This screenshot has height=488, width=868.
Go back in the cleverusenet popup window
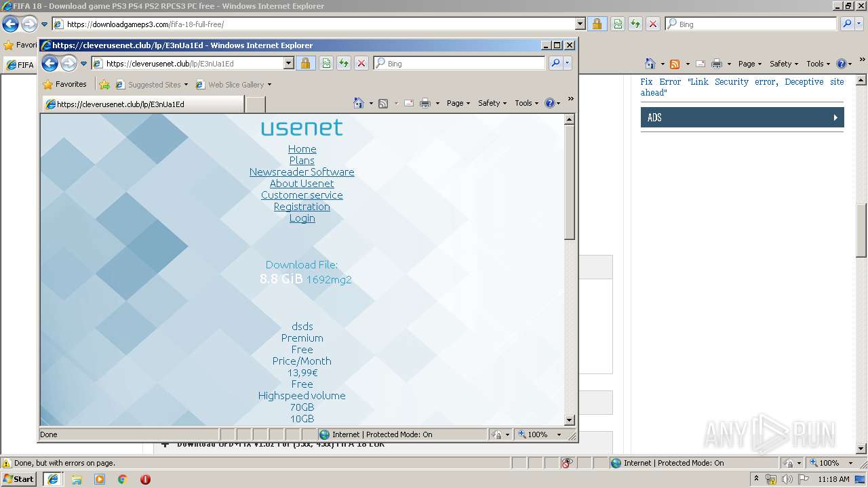(x=50, y=64)
